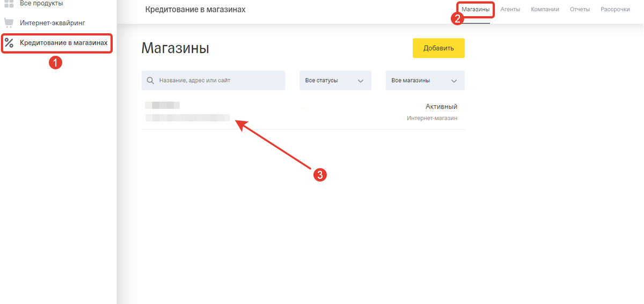This screenshot has width=644, height=304.
Task: Click the magnifier icon in the search box
Action: [x=150, y=81]
